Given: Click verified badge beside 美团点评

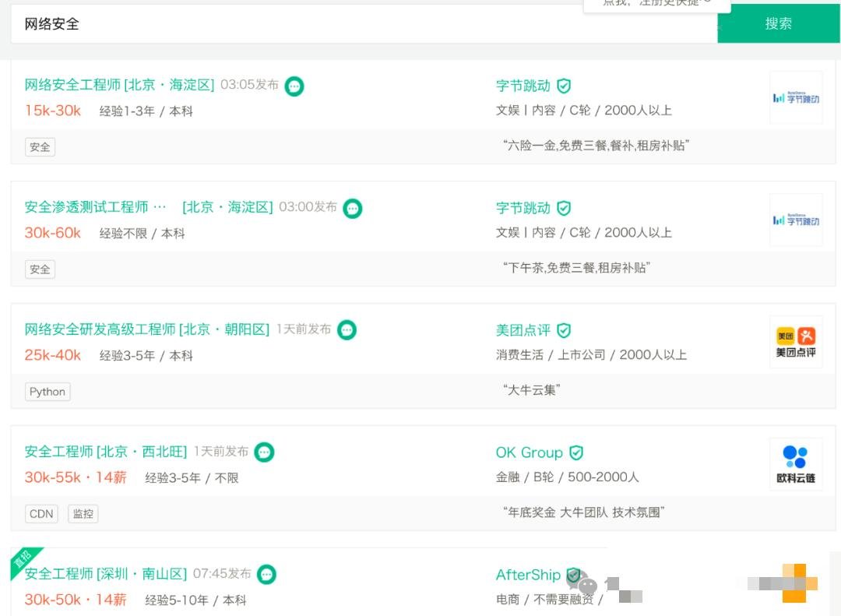Looking at the screenshot, I should pyautogui.click(x=564, y=330).
